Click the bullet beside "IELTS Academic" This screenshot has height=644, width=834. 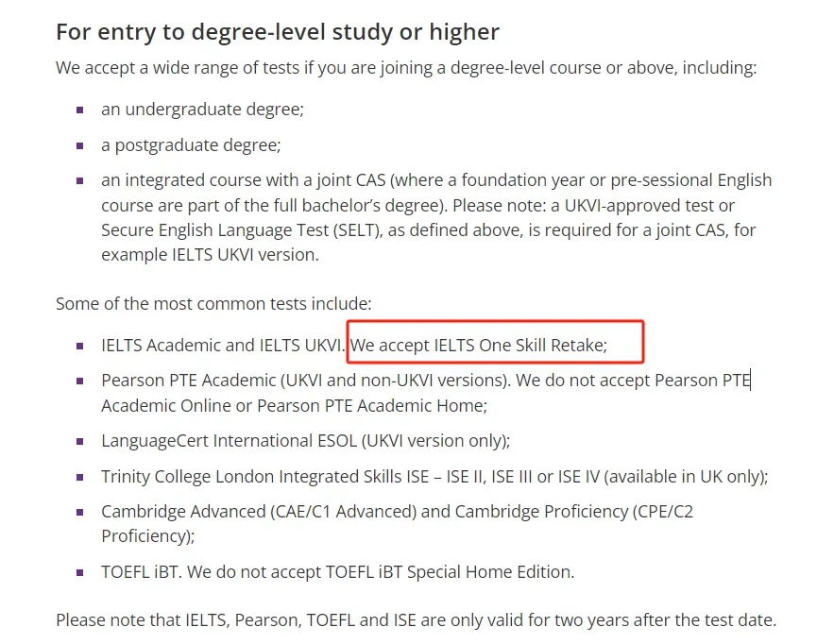point(80,346)
